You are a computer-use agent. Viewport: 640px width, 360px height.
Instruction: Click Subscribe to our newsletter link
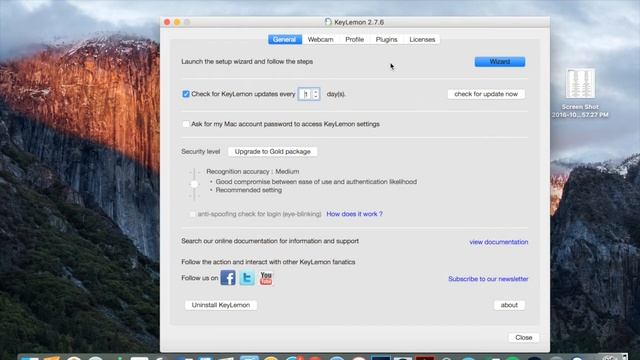point(488,279)
